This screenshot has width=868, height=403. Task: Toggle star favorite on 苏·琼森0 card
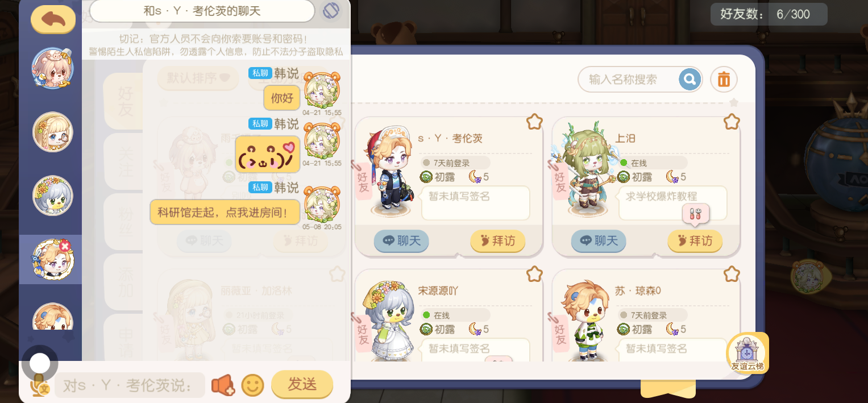pos(732,274)
